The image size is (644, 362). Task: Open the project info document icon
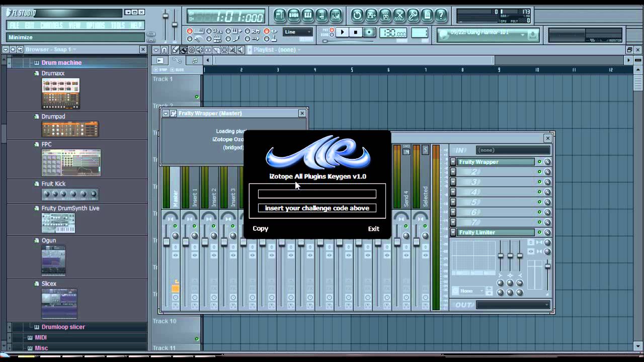click(427, 15)
